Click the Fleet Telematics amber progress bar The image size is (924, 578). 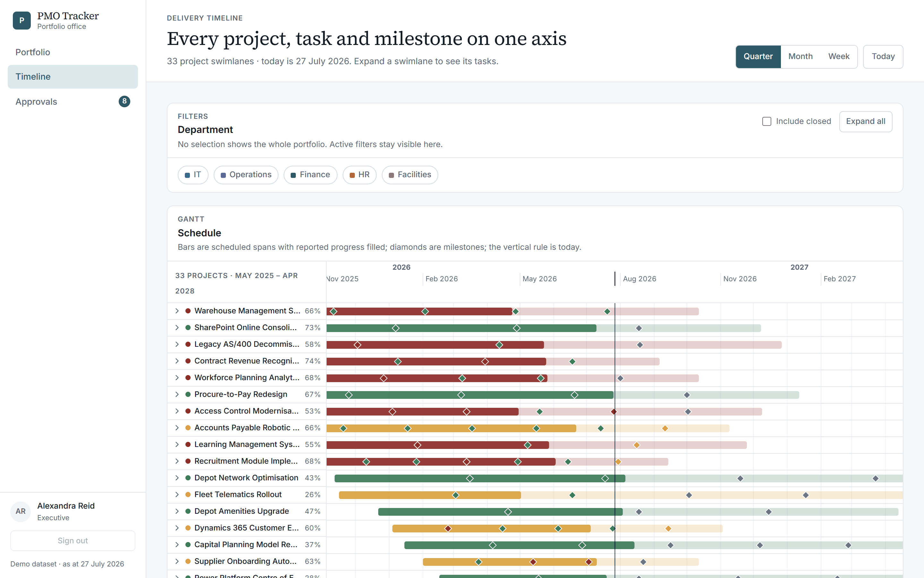(430, 495)
